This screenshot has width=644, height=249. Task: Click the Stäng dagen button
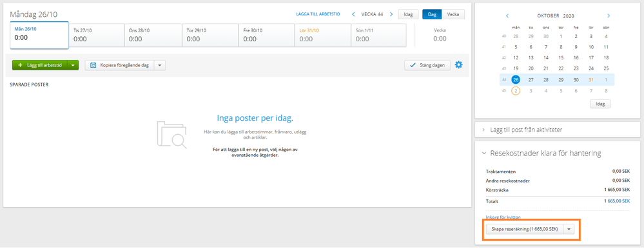pos(427,65)
